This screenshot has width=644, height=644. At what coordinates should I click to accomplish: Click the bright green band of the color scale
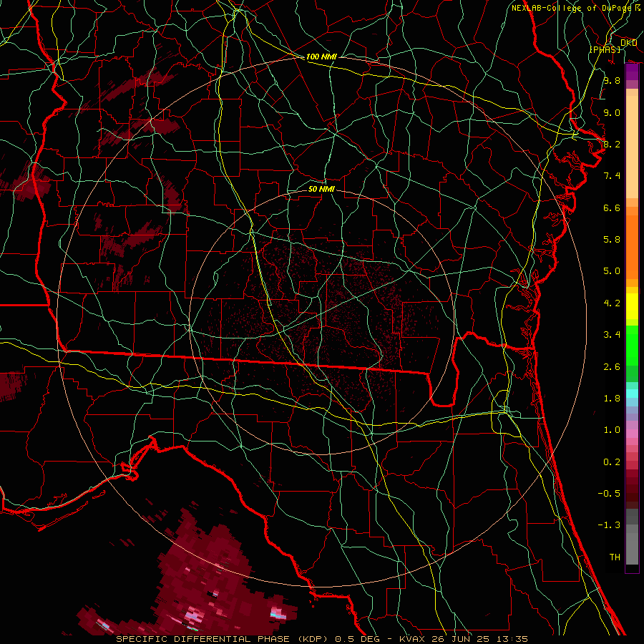click(632, 345)
